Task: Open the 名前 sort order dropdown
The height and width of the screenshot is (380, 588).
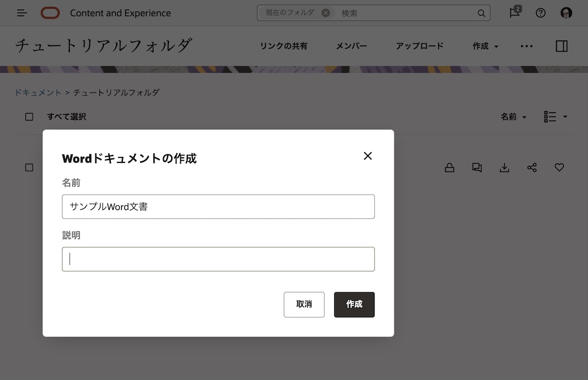Action: click(x=513, y=117)
